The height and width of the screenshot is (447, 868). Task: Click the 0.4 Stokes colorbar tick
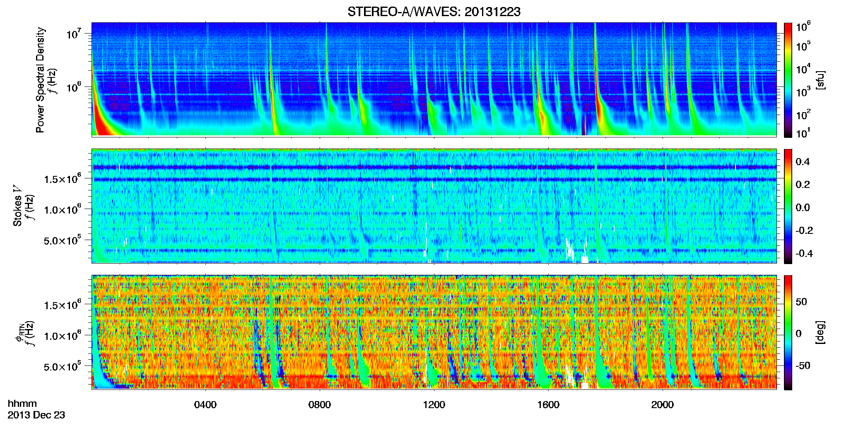[x=803, y=162]
